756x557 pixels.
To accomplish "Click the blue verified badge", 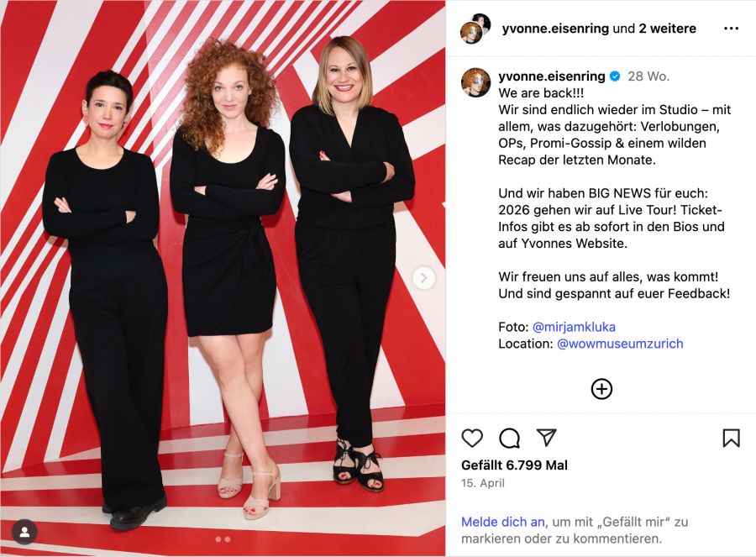I will [x=615, y=76].
